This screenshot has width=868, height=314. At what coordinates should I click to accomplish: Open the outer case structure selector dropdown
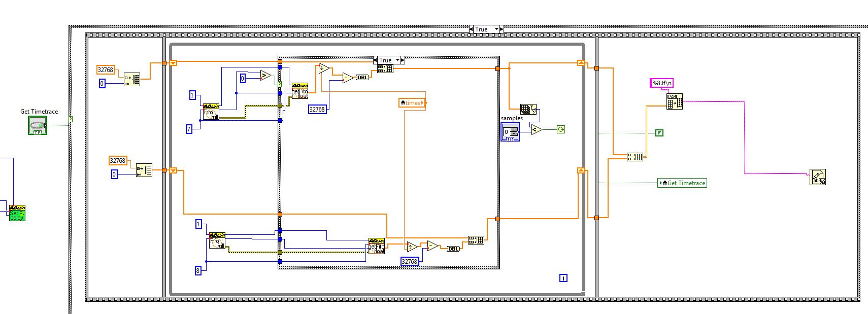click(497, 29)
